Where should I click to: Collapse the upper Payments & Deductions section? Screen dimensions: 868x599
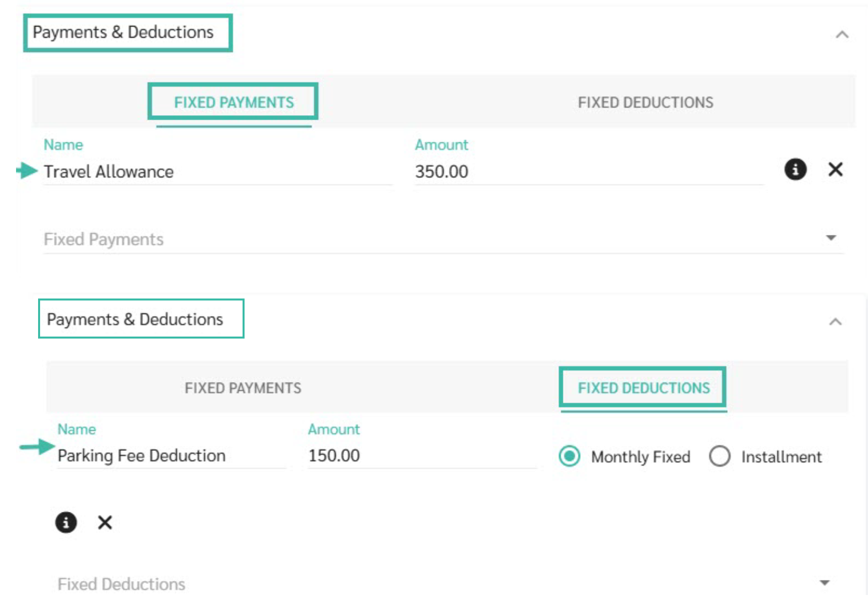(x=842, y=35)
